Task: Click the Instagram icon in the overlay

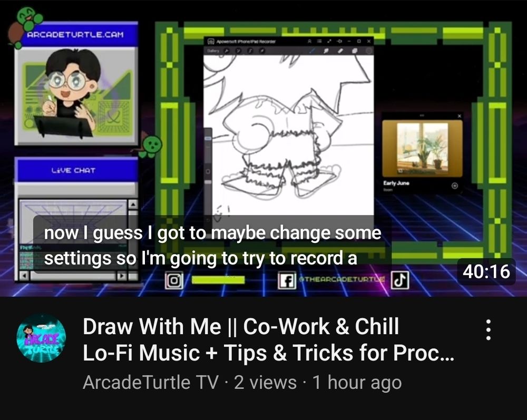Action: click(x=174, y=280)
